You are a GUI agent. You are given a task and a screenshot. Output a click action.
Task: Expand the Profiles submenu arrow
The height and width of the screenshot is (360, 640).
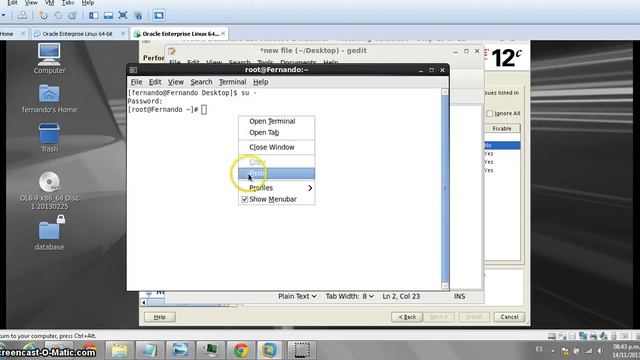coord(310,188)
